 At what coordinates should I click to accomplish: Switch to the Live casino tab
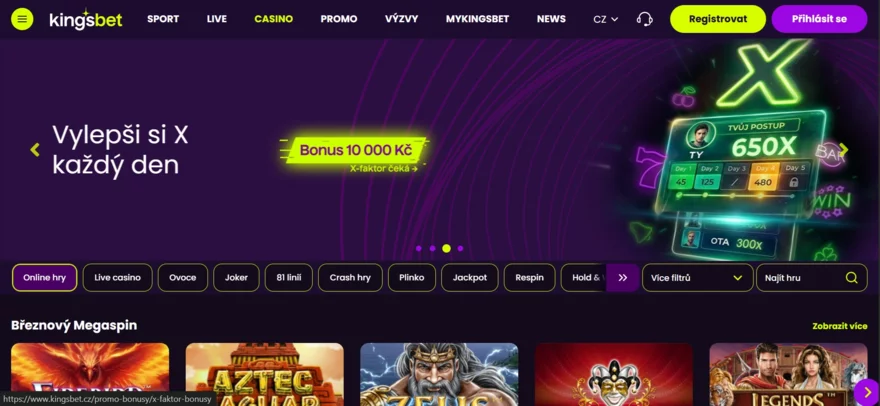click(x=117, y=277)
